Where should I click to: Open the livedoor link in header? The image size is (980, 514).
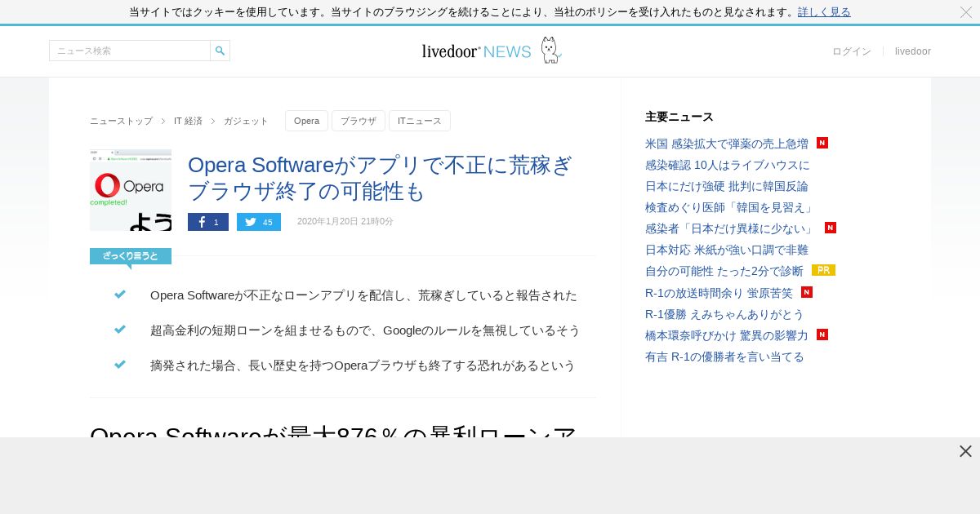click(x=913, y=51)
